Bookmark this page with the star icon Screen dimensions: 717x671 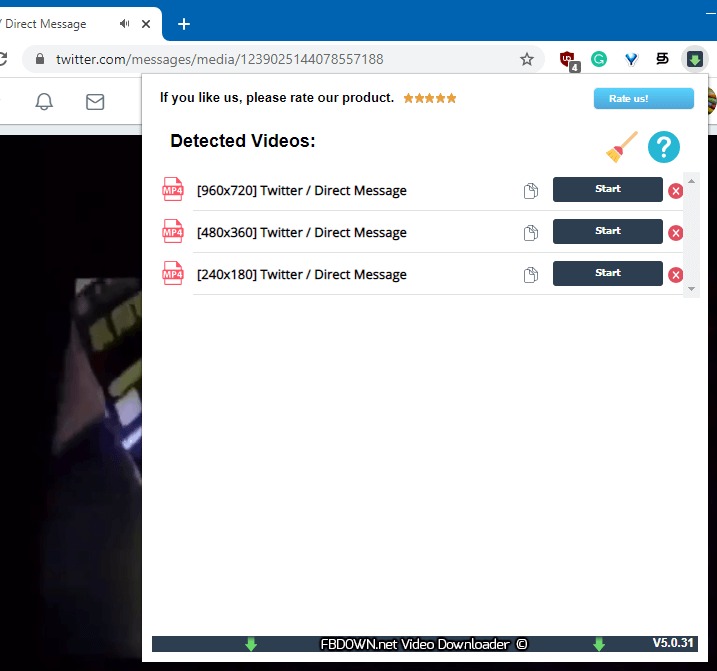(527, 59)
